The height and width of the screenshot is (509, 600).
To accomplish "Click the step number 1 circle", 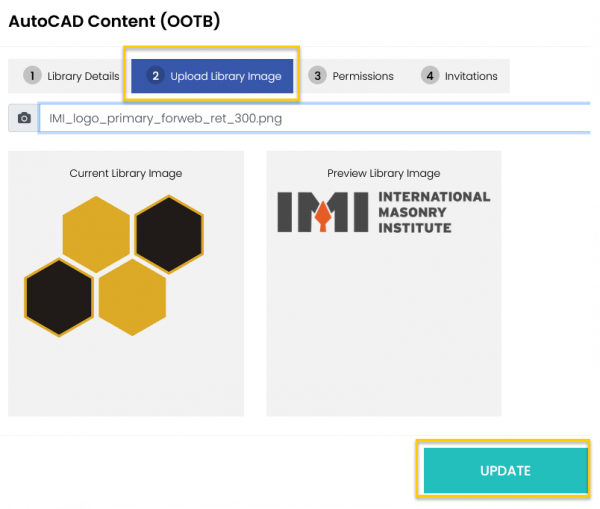I will point(32,75).
